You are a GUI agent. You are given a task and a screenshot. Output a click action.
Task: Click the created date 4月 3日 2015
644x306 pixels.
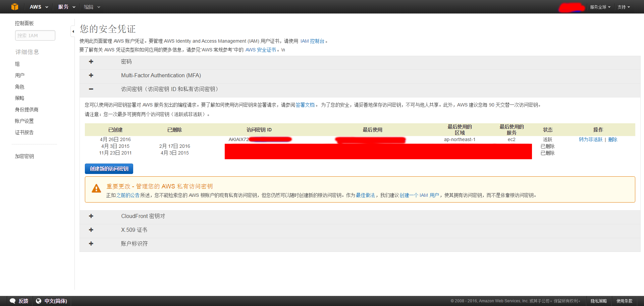(x=115, y=146)
